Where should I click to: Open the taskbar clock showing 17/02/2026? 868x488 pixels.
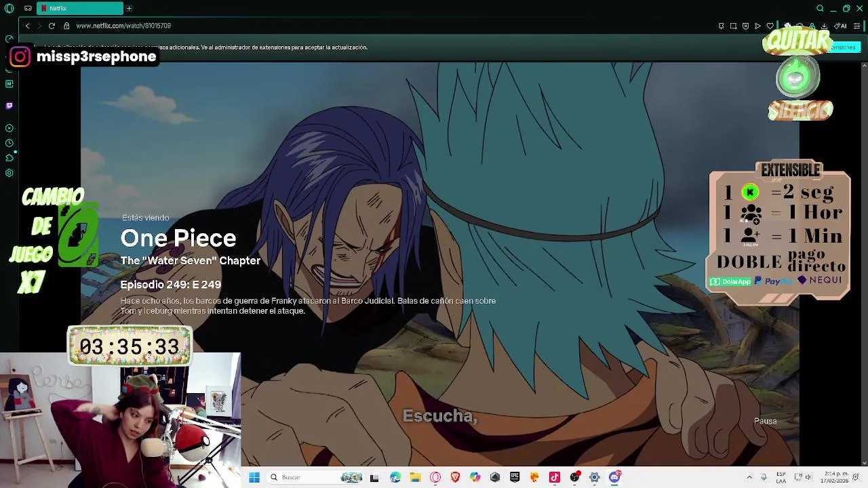[836, 477]
